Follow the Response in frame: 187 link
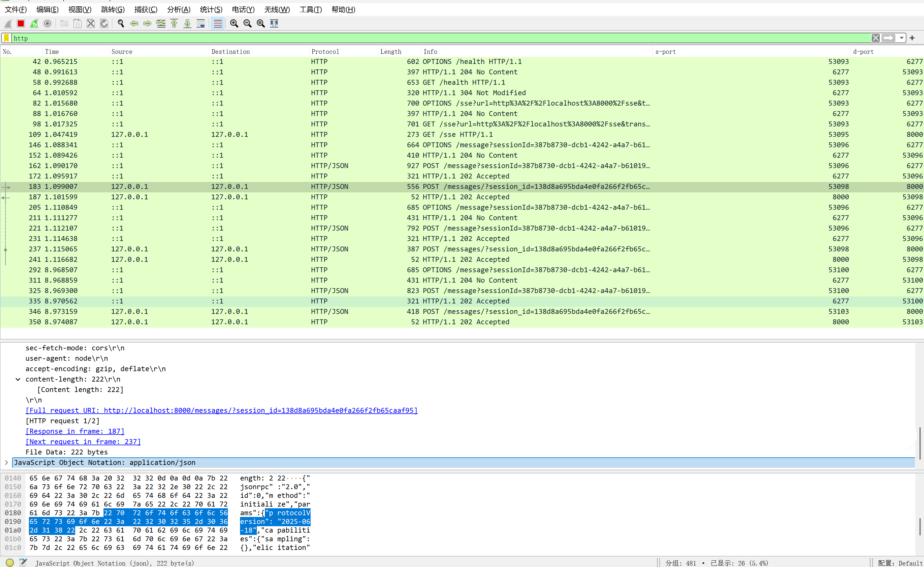Screen dimensions: 924x567 pyautogui.click(x=75, y=432)
